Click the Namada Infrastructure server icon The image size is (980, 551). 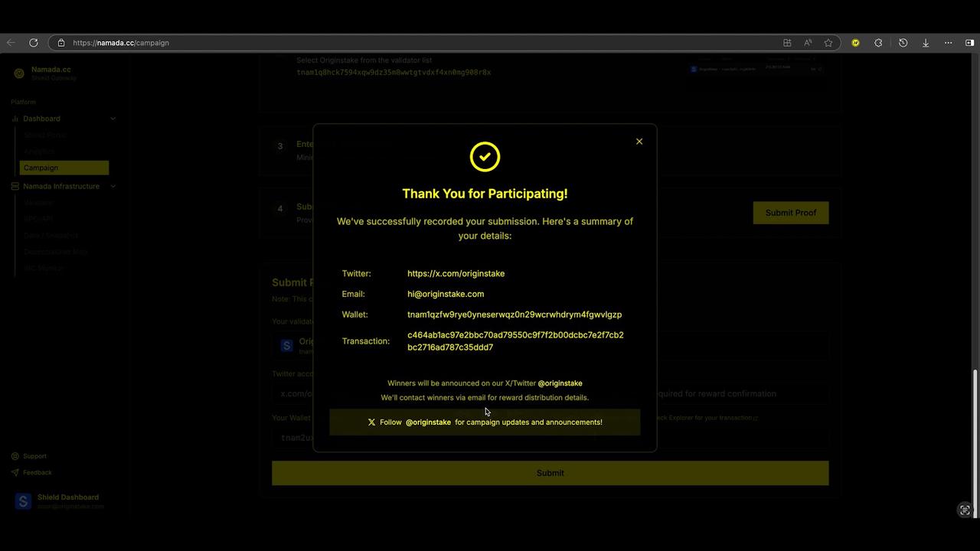pyautogui.click(x=15, y=186)
